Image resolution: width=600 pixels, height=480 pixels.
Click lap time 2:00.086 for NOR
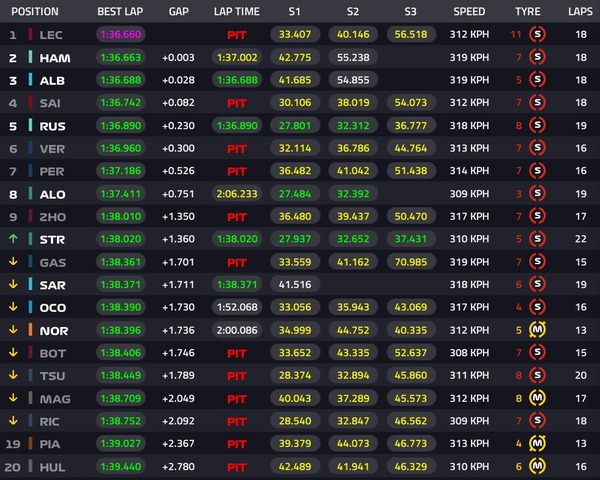[x=237, y=330]
